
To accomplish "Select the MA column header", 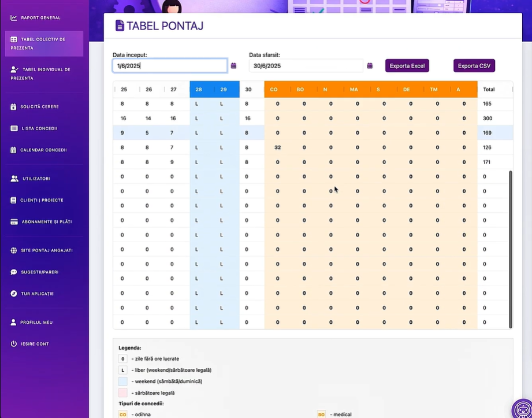I will pos(354,89).
